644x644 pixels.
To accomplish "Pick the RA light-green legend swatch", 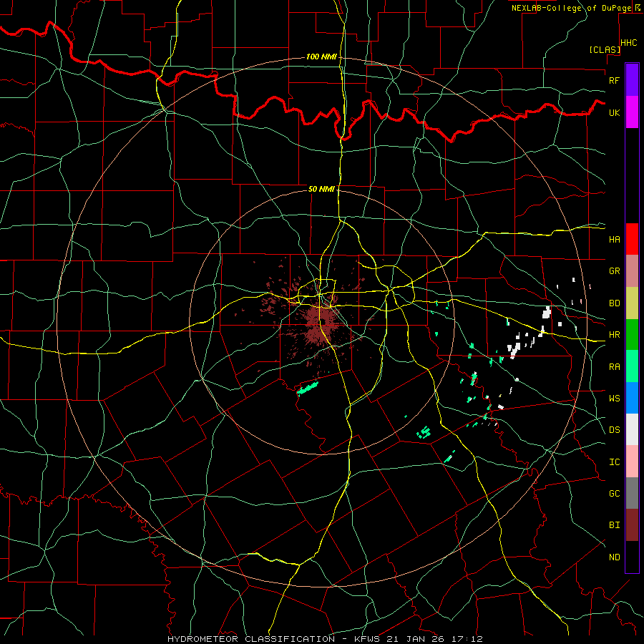I will [632, 366].
